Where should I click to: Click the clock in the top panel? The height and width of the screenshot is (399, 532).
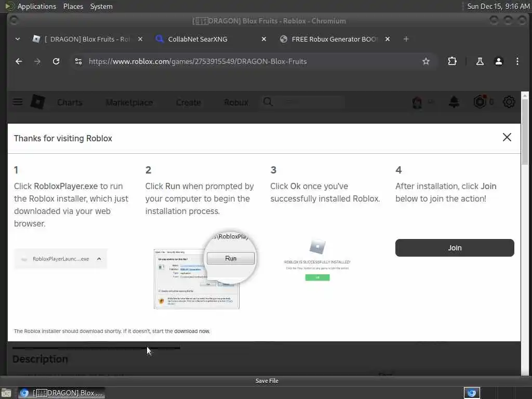coord(498,6)
